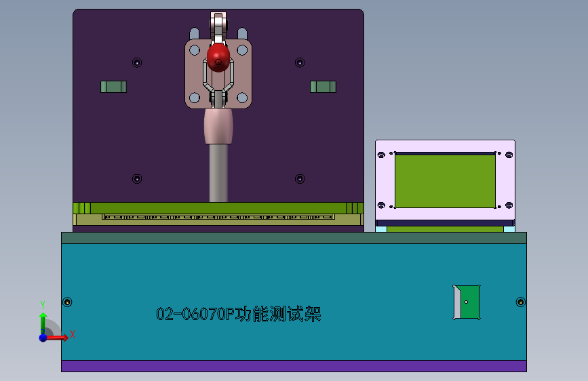The height and width of the screenshot is (381, 588).
Task: Click the green rocker power switch
Action: [467, 302]
